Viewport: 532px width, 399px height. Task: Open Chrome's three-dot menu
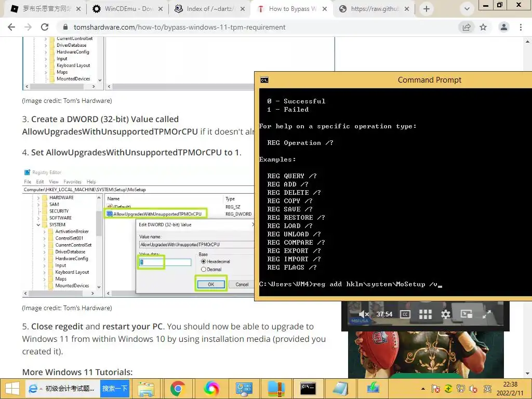pos(521,27)
